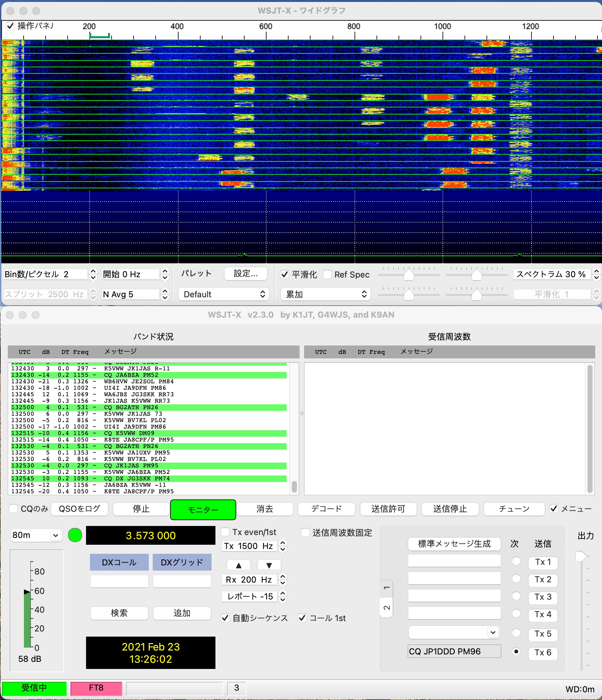Toggle the 自動シーケンス checkbox

pos(225,618)
